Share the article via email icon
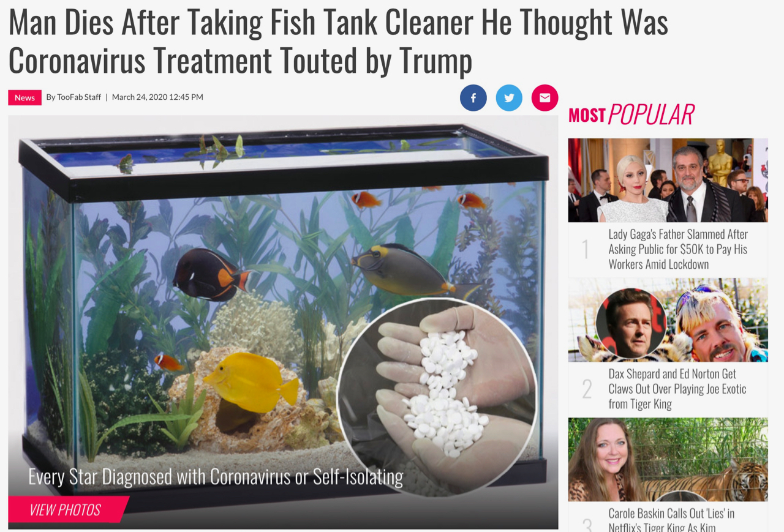Screen dimensions: 784x532 point(545,98)
